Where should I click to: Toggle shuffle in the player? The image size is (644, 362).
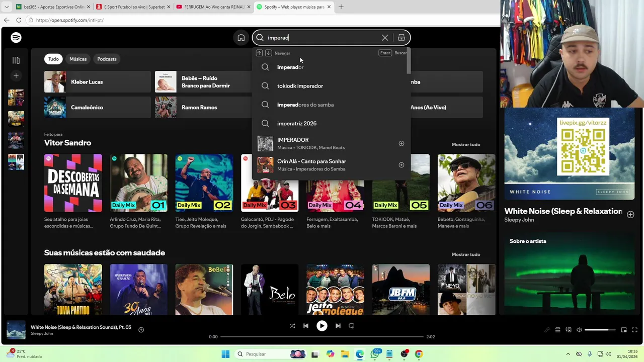click(x=292, y=326)
